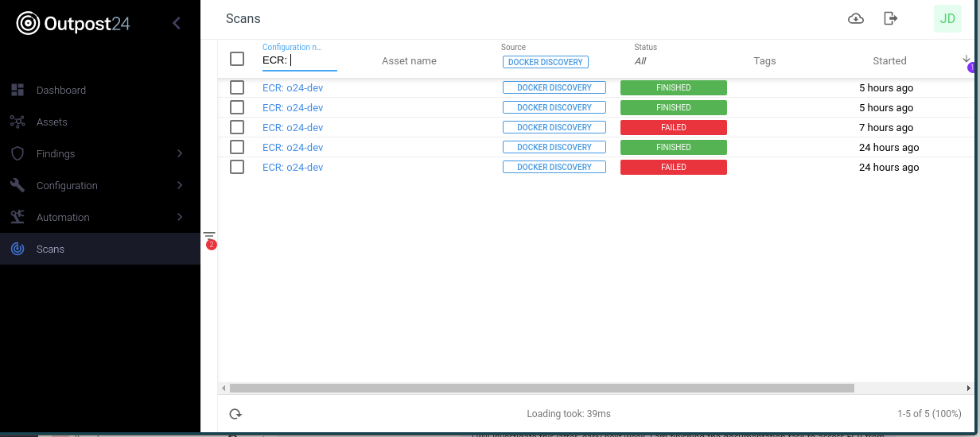
Task: Check the first ECR: o24-dev row checkbox
Action: click(x=237, y=87)
